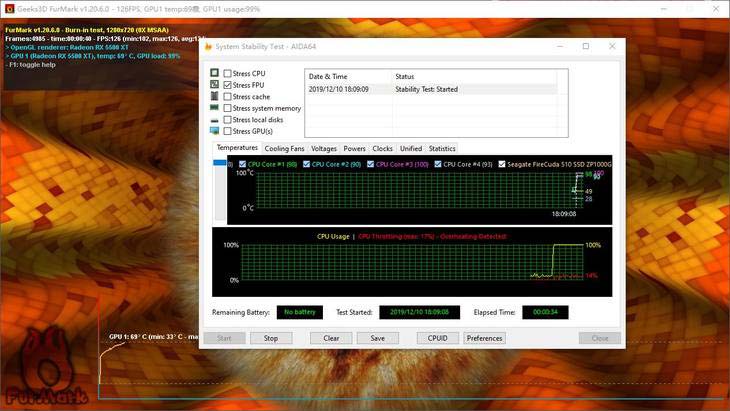
Task: Click the Elapsed Time value field
Action: coord(545,312)
